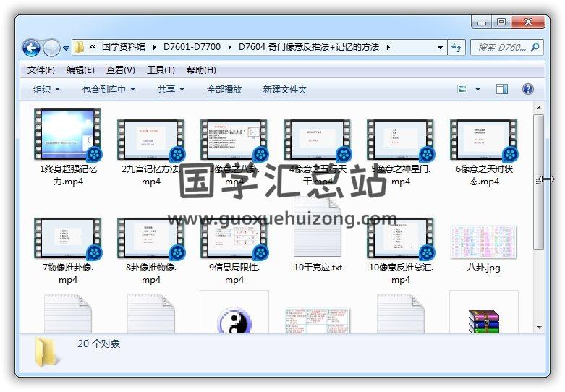This screenshot has width=565, height=392.
Task: Open the 查看(V) menu
Action: tap(120, 70)
